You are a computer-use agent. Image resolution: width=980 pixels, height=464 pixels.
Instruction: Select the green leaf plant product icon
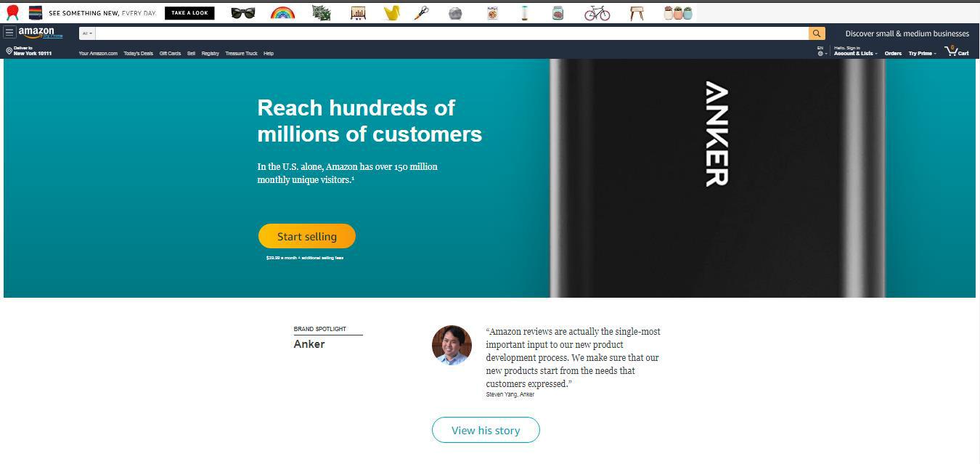[x=321, y=12]
